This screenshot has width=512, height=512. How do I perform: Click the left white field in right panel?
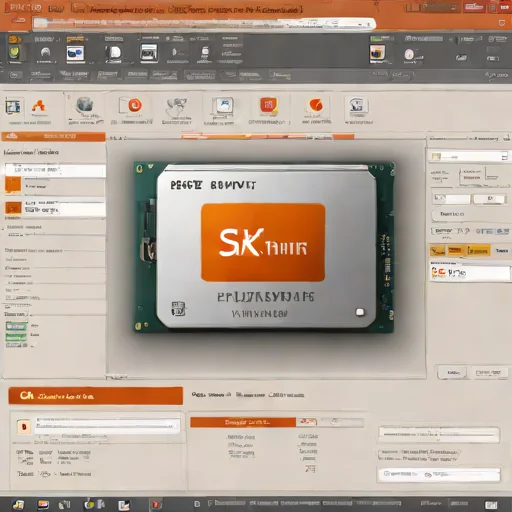(451, 199)
